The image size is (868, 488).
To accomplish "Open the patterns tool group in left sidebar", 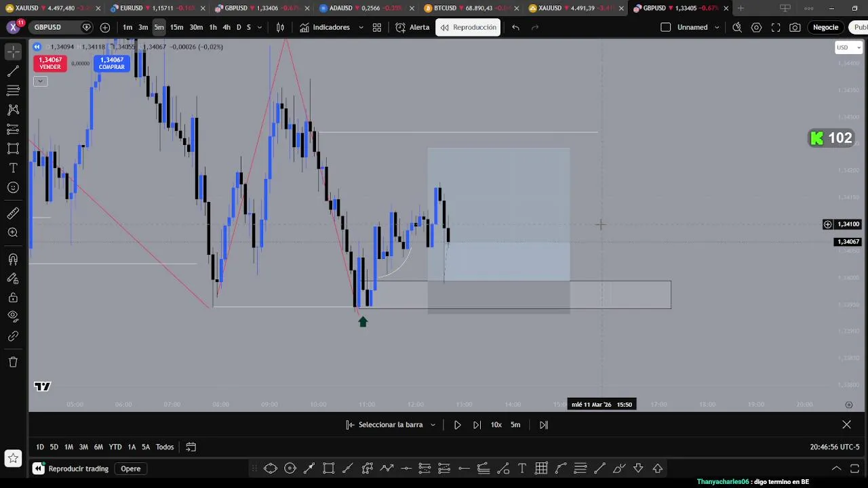I will click(13, 110).
